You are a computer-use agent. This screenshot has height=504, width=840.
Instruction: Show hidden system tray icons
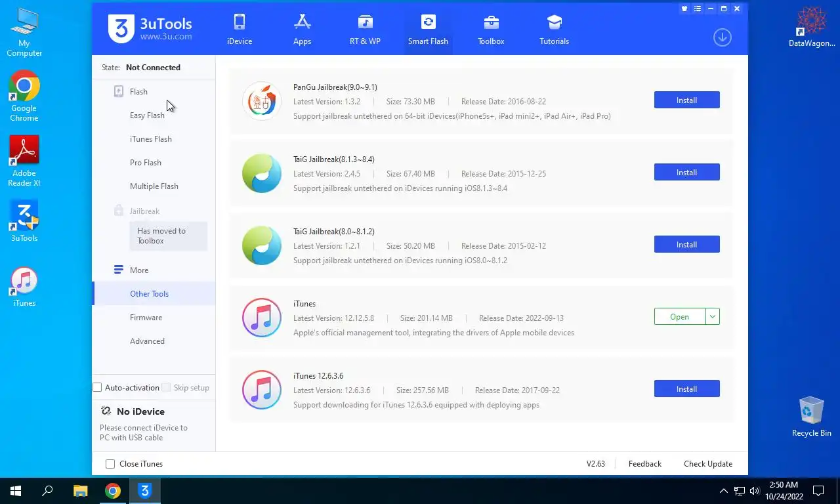click(724, 490)
